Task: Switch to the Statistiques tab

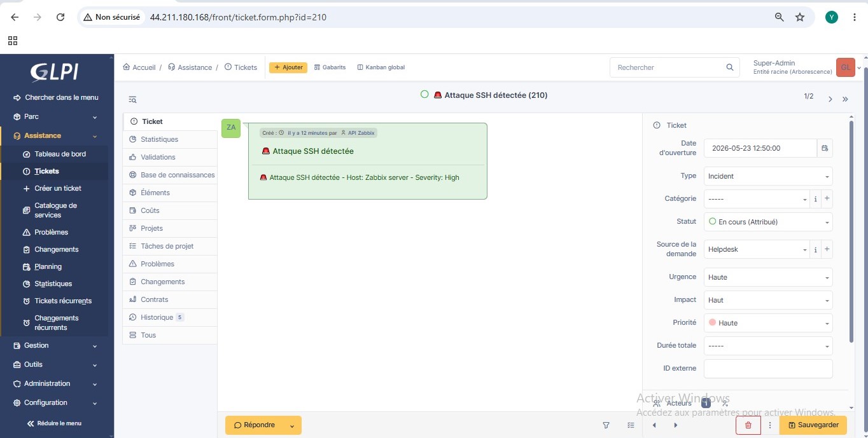Action: (170, 139)
